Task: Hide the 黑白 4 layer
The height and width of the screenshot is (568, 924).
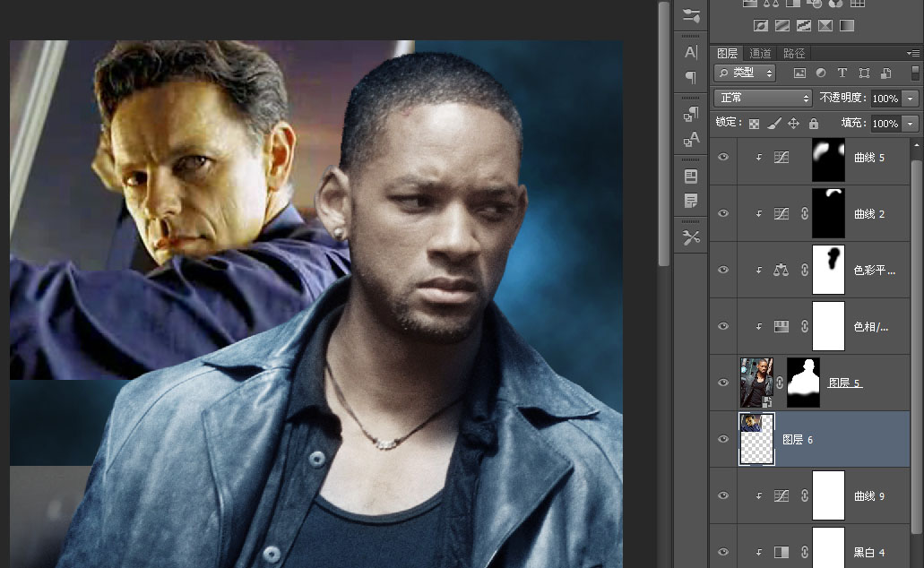Action: pos(723,552)
